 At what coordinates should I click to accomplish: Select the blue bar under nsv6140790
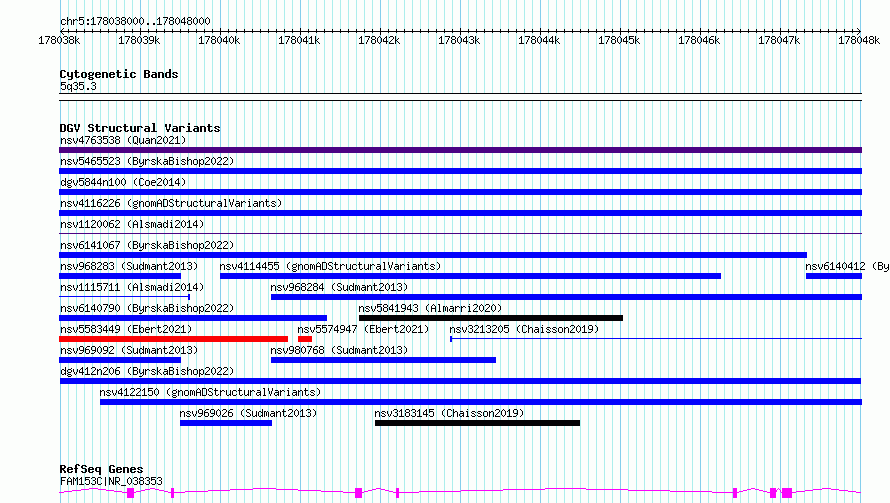(193, 318)
